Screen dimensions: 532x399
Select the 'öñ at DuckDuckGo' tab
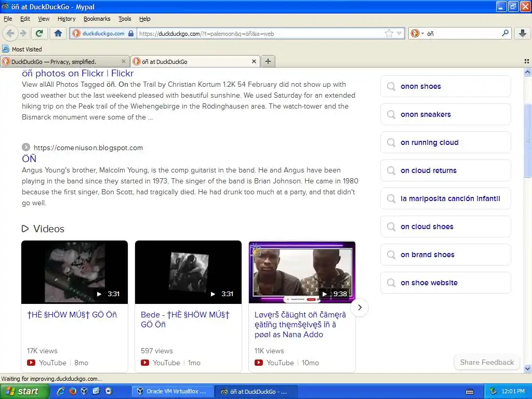(x=195, y=61)
